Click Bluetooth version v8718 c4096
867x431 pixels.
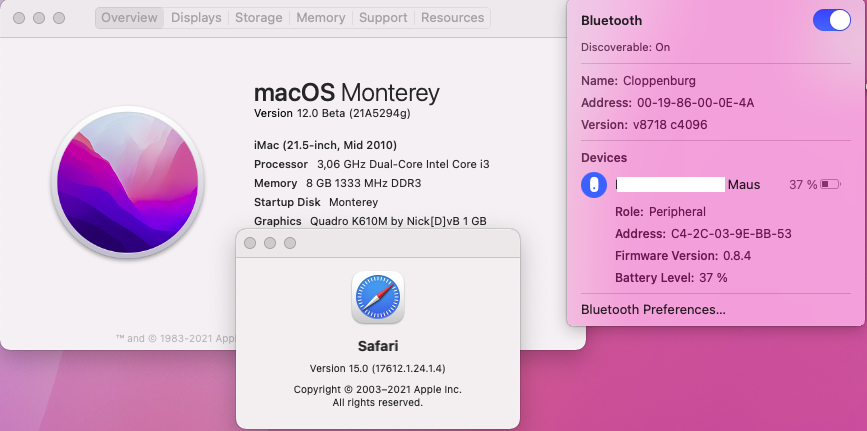click(670, 125)
